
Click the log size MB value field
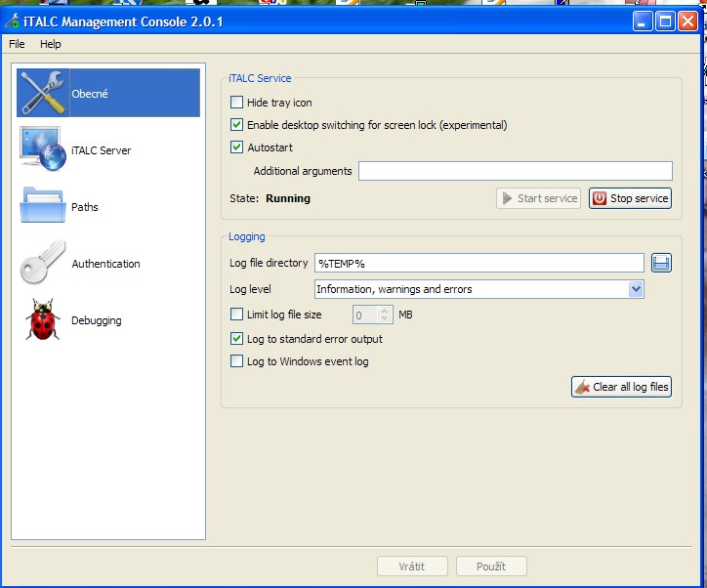coord(365,315)
